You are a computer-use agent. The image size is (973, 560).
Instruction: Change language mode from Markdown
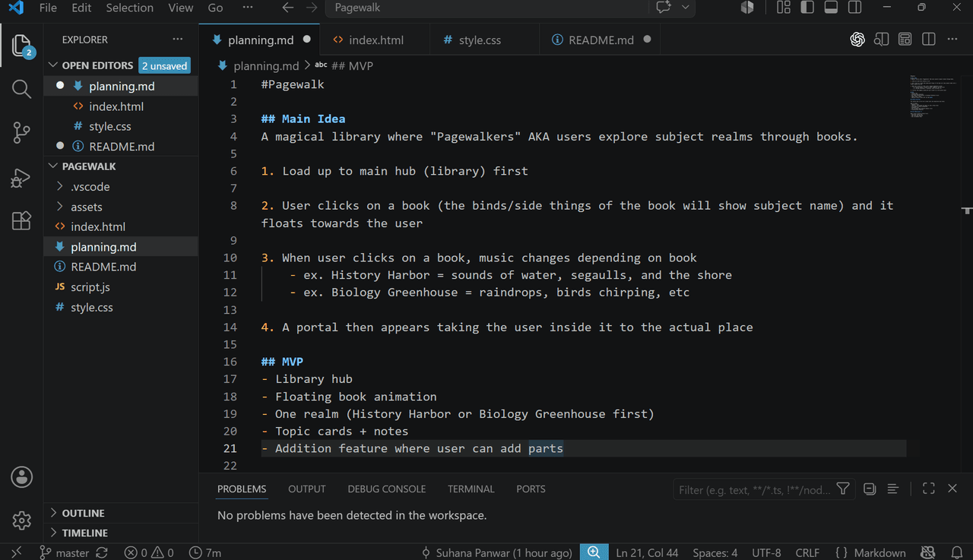[x=880, y=552]
